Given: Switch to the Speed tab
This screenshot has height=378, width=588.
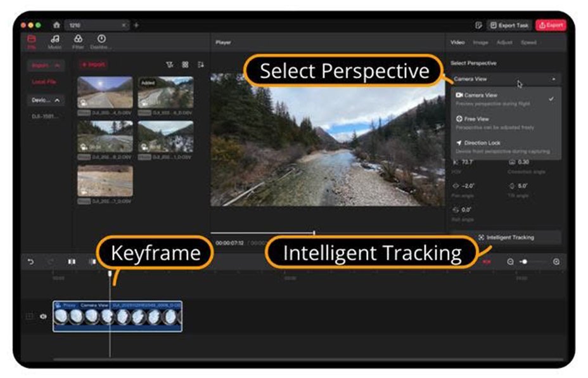Looking at the screenshot, I should click(x=528, y=42).
